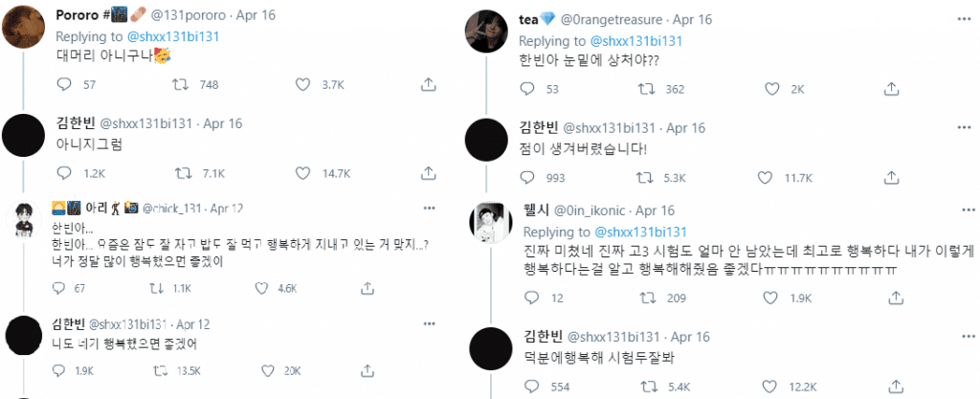Retweet the tweet showing 7.1K retweets
This screenshot has width=980, height=399.
pyautogui.click(x=178, y=173)
